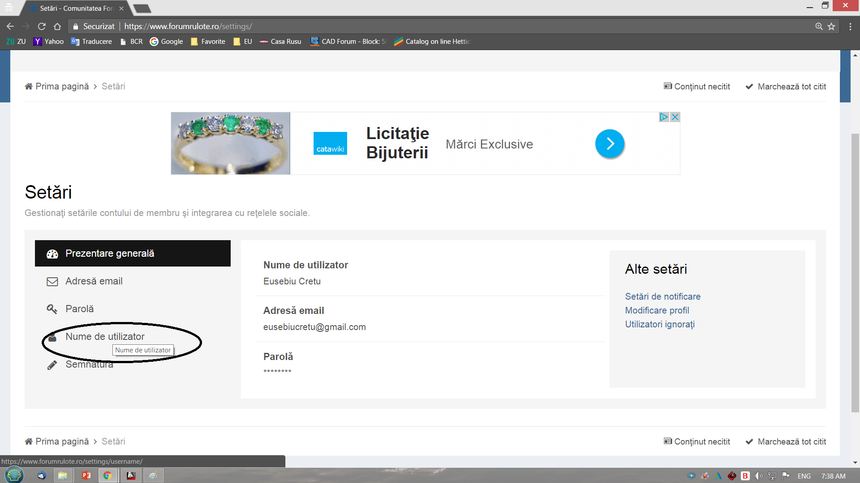Open Setări de notificare link
This screenshot has height=483, width=860.
662,296
